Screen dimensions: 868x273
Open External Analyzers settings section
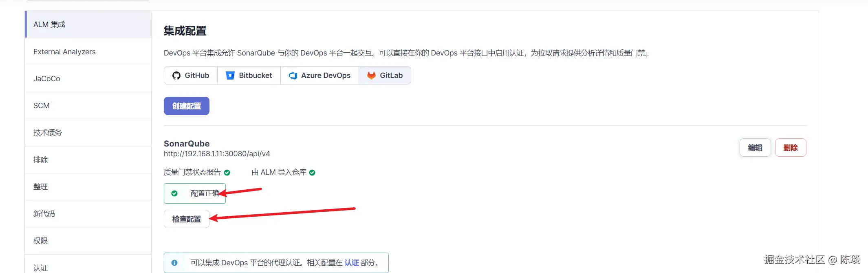(x=88, y=52)
